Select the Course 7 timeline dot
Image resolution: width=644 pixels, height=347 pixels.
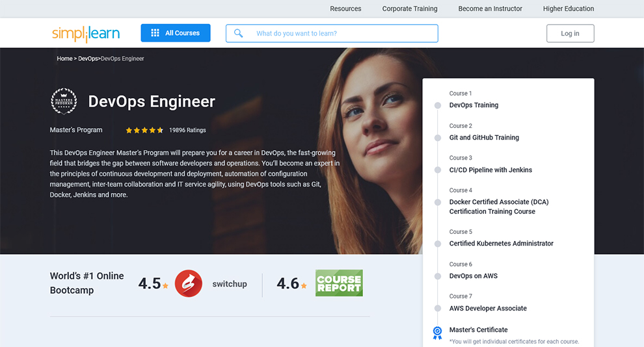click(x=438, y=309)
